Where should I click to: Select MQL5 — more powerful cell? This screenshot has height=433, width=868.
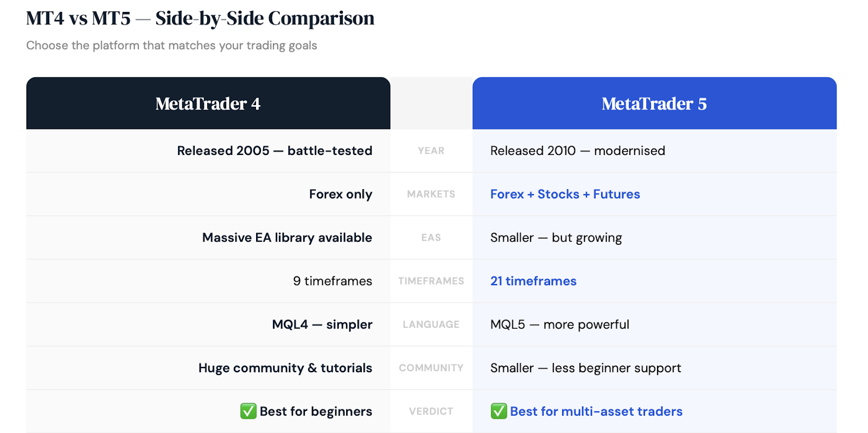pos(654,324)
